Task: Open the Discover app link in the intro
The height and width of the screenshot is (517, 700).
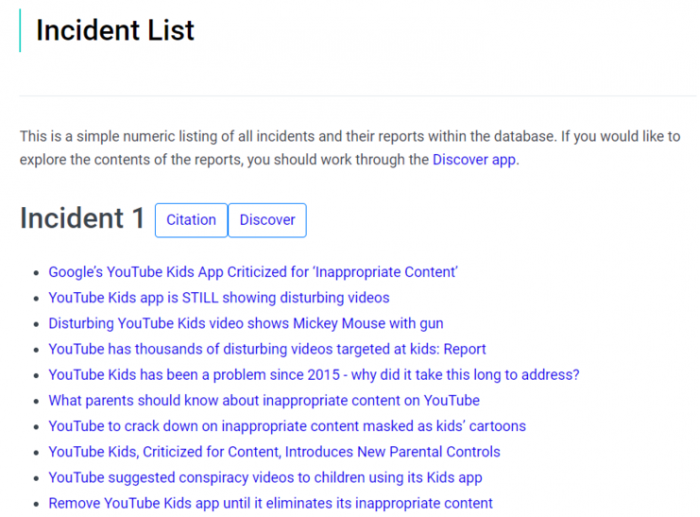Action: point(474,159)
